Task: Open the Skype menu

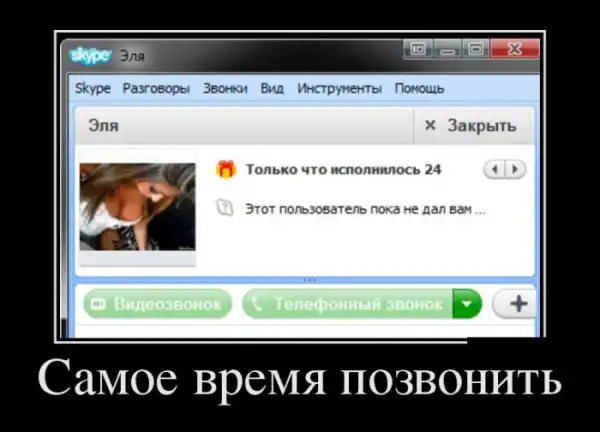Action: [93, 88]
